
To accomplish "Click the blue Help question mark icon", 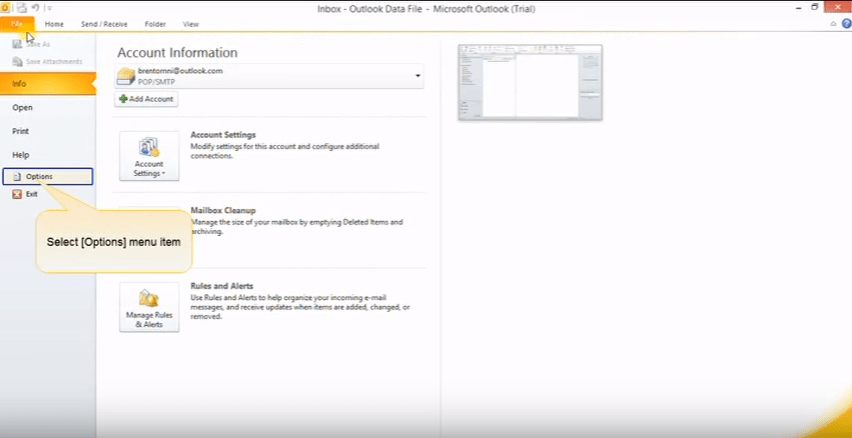I will click(847, 23).
